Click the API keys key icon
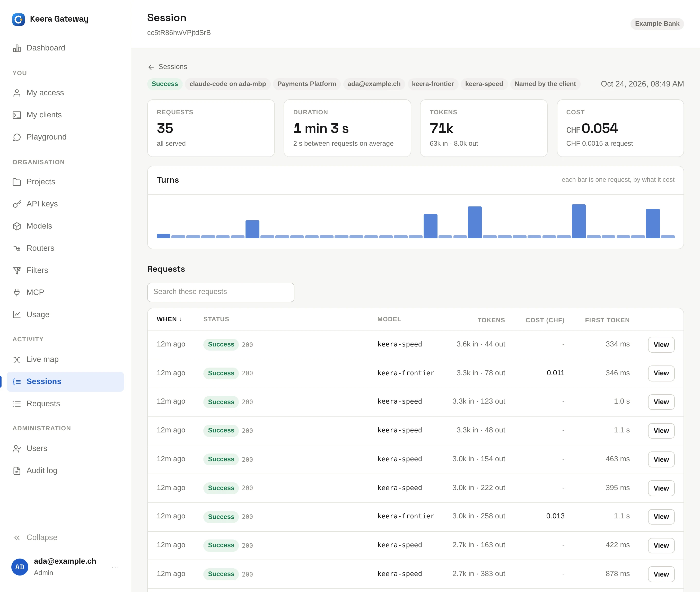 (17, 204)
